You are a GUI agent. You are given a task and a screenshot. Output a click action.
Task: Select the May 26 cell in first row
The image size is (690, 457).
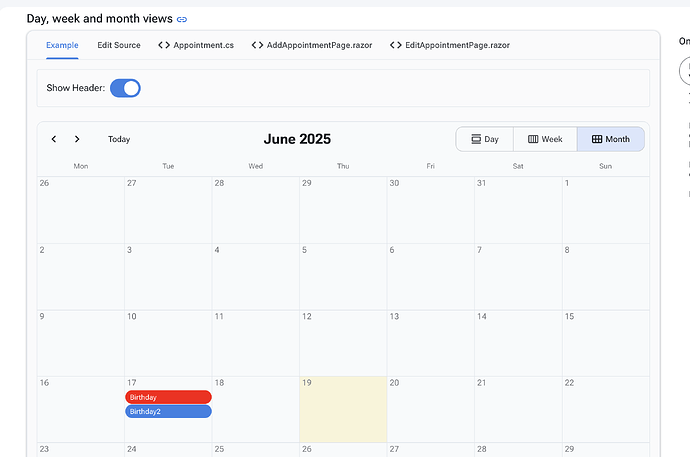81,210
